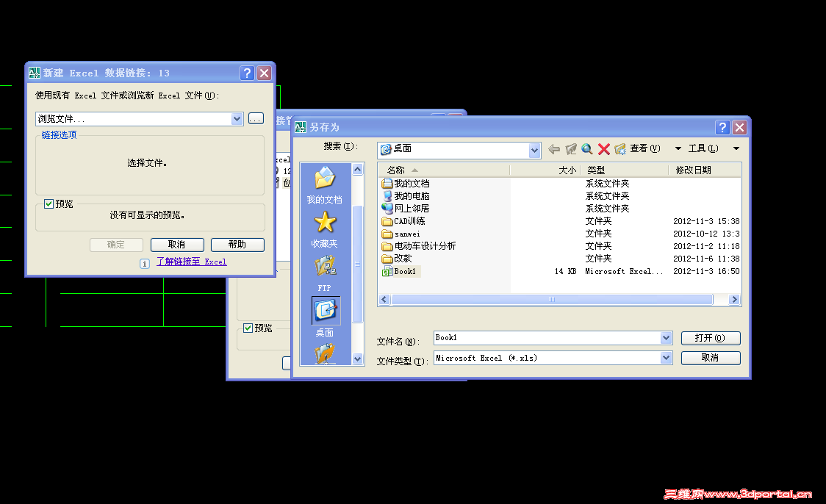
Task: Expand the 搜索 location dropdown showing 桌面
Action: 534,151
